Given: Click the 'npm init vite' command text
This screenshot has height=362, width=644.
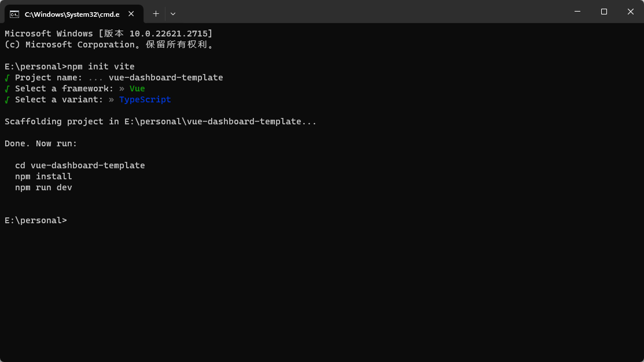Looking at the screenshot, I should (x=101, y=67).
